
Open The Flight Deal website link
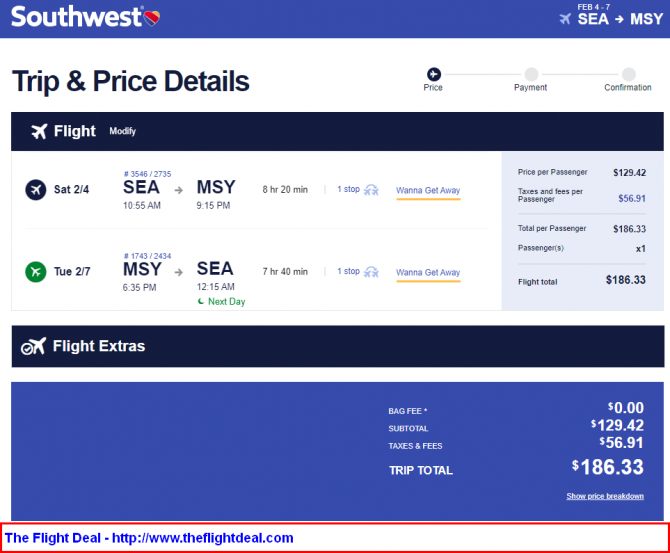pyautogui.click(x=149, y=538)
